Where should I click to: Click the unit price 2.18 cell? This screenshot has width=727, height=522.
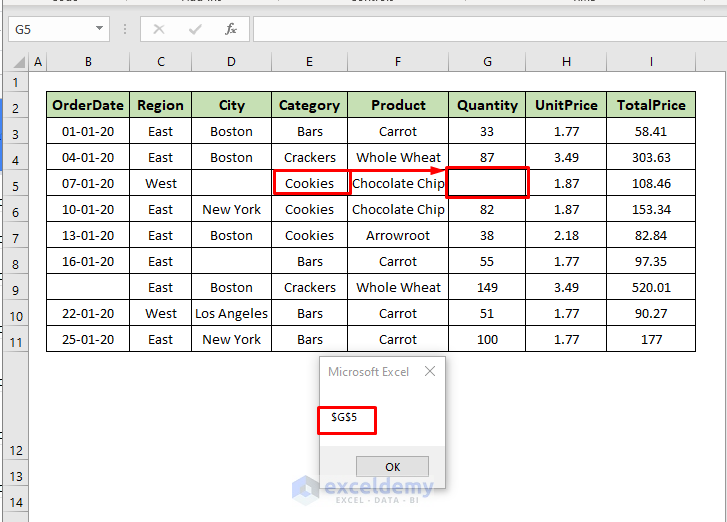(x=566, y=235)
